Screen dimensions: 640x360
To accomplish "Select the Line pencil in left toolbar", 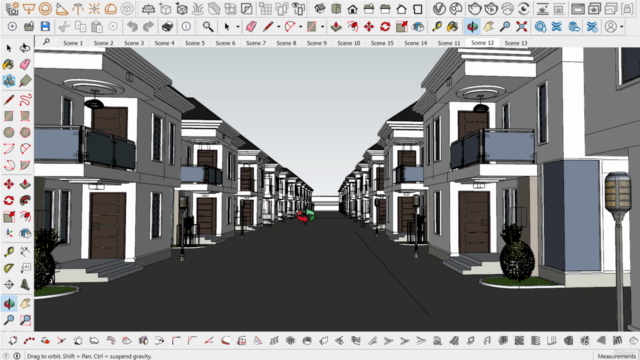I will point(9,100).
